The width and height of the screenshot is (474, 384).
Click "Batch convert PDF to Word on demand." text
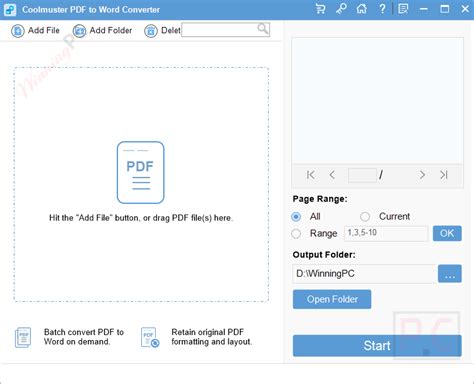[84, 337]
